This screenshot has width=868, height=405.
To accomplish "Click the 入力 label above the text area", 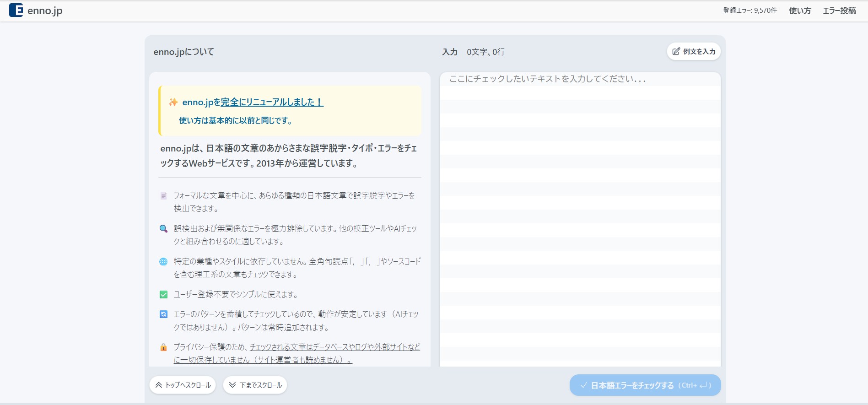I will coord(450,52).
